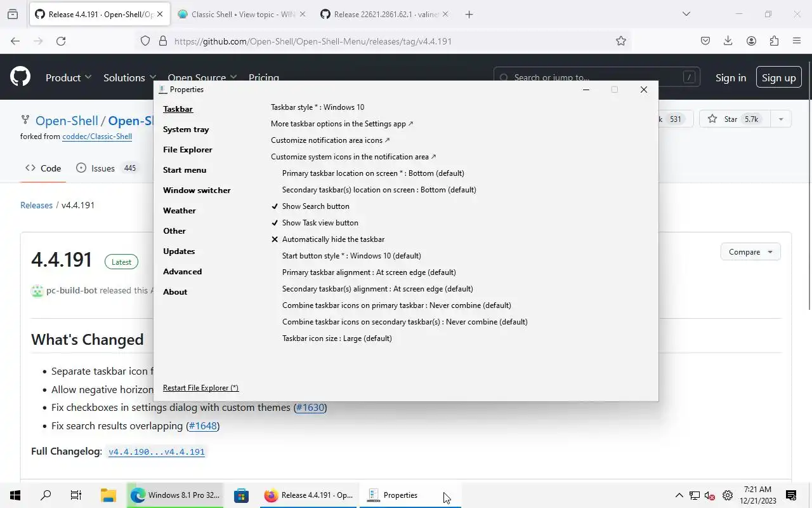Open Compare dropdown on release page
The width and height of the screenshot is (812, 508).
(x=750, y=251)
